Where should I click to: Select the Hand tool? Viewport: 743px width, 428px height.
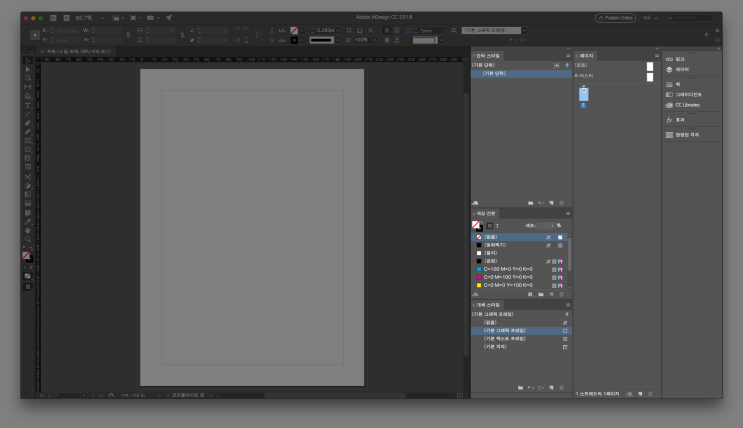coord(28,230)
